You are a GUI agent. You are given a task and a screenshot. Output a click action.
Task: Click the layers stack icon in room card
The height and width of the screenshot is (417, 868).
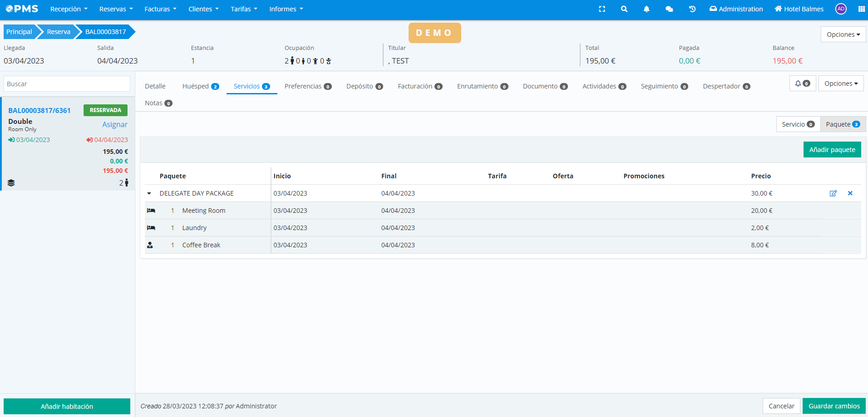click(11, 183)
